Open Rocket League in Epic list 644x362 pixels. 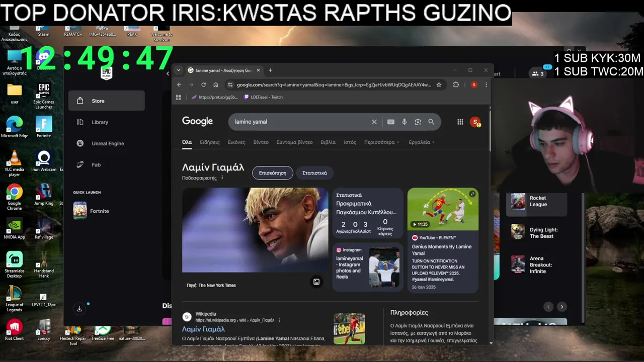tap(536, 201)
